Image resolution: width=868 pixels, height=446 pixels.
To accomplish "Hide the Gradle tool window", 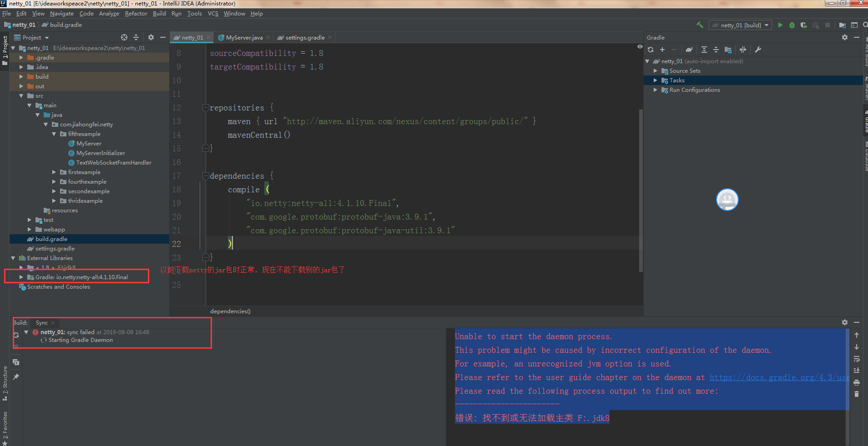I will click(857, 37).
